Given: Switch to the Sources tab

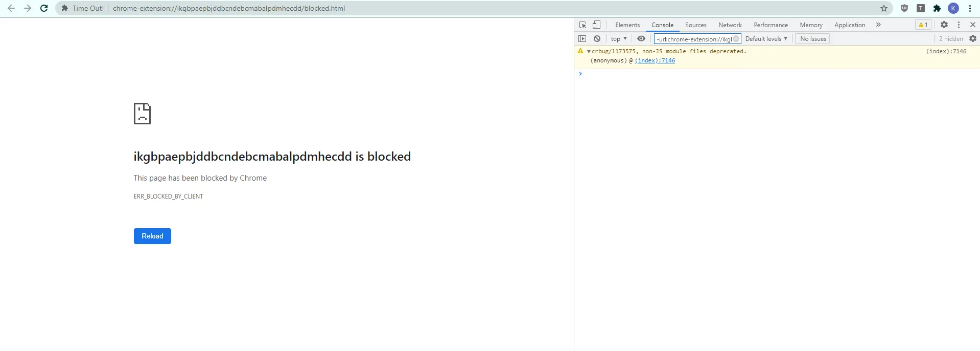Looking at the screenshot, I should tap(695, 25).
